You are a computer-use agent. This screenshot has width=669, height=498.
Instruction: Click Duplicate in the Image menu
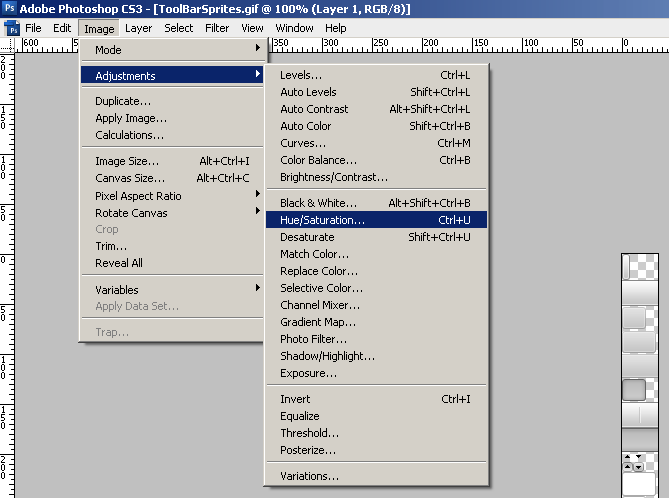pyautogui.click(x=123, y=101)
